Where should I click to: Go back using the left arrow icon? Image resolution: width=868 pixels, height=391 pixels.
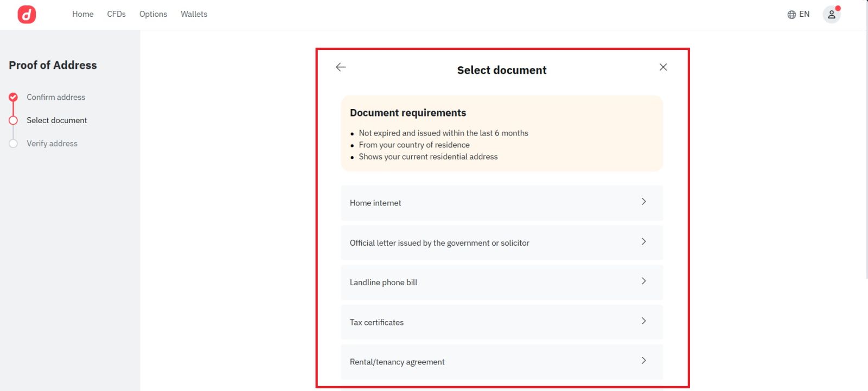(341, 67)
